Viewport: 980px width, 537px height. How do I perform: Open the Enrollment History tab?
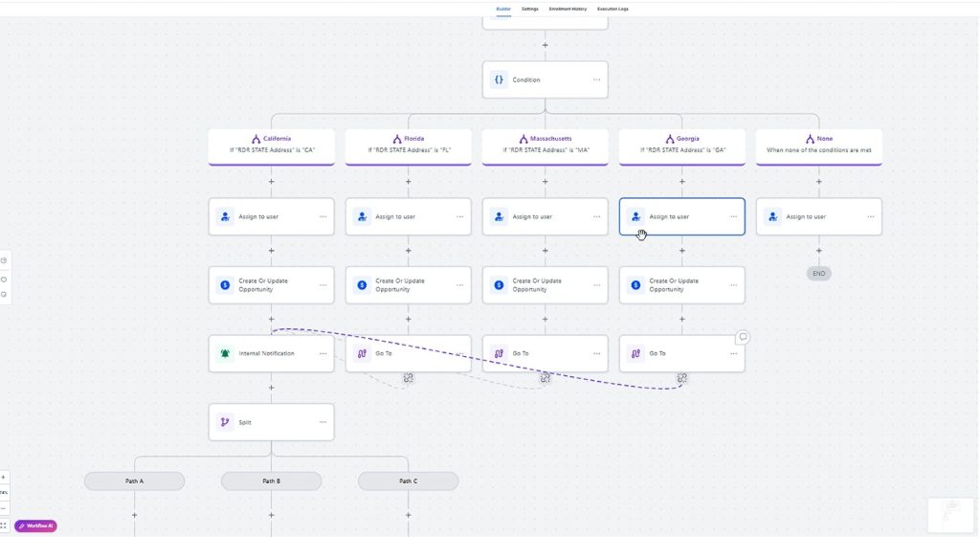pos(568,9)
